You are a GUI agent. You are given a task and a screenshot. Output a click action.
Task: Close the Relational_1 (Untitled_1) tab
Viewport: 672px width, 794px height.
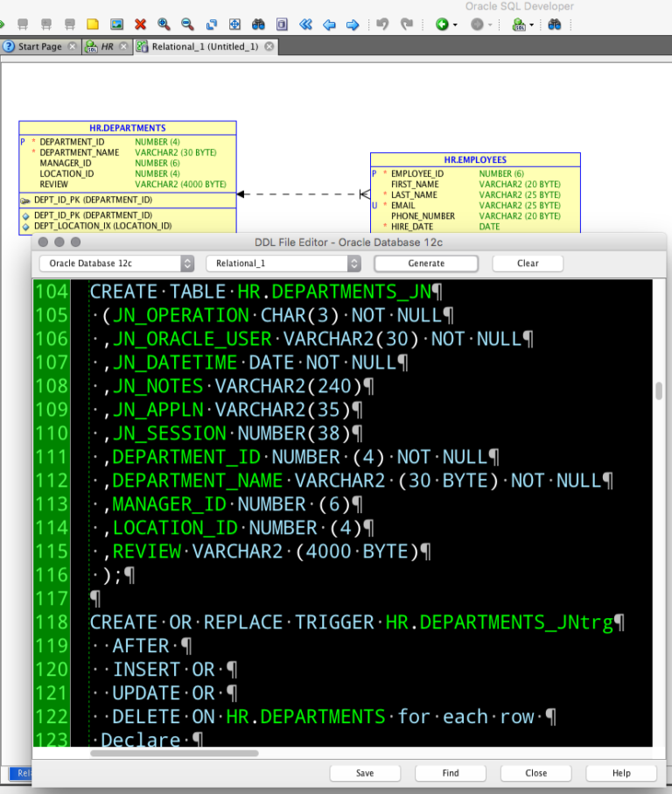[269, 46]
